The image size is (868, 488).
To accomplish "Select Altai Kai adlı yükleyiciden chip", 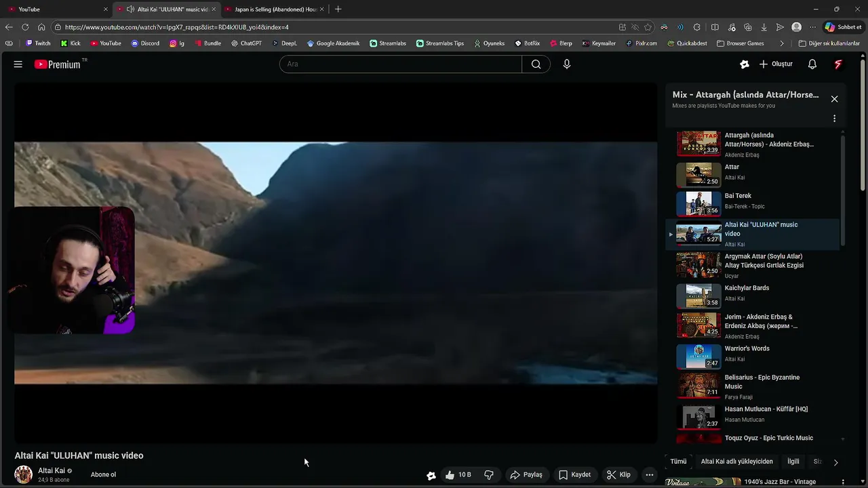I will click(736, 462).
